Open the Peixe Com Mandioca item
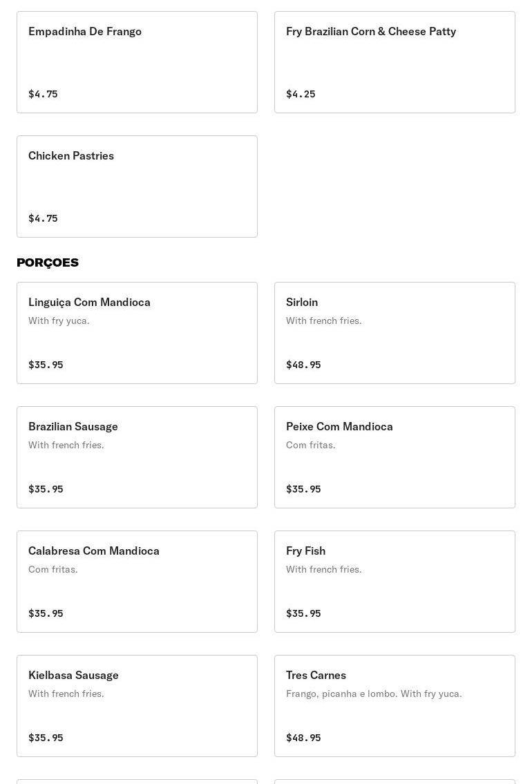Screen dimensions: 532x784 (x=395, y=457)
